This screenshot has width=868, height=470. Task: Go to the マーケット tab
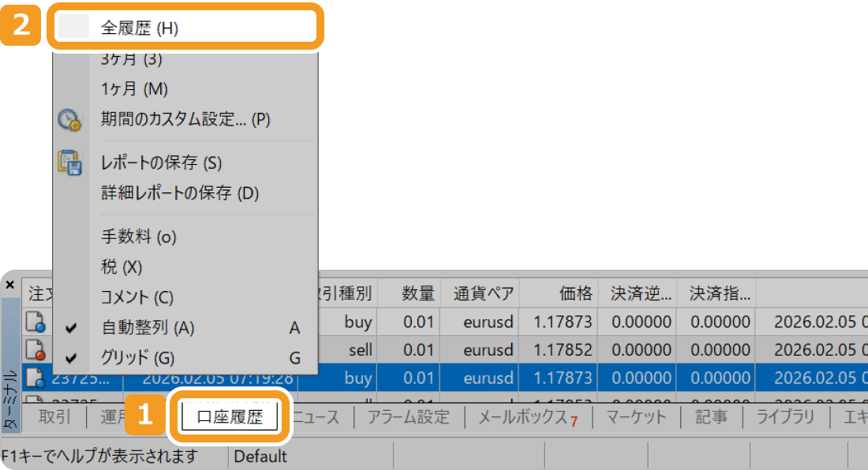pyautogui.click(x=636, y=417)
